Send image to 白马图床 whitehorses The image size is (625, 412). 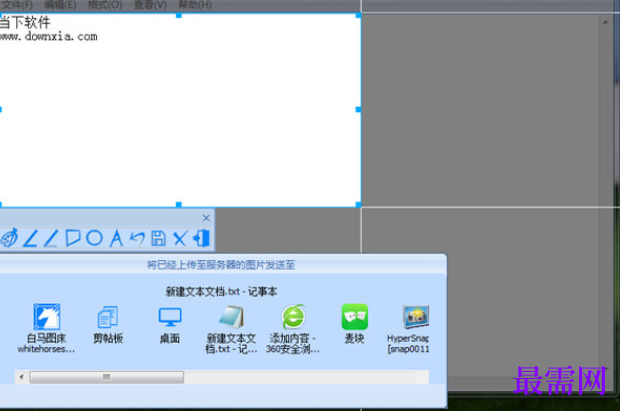46,328
